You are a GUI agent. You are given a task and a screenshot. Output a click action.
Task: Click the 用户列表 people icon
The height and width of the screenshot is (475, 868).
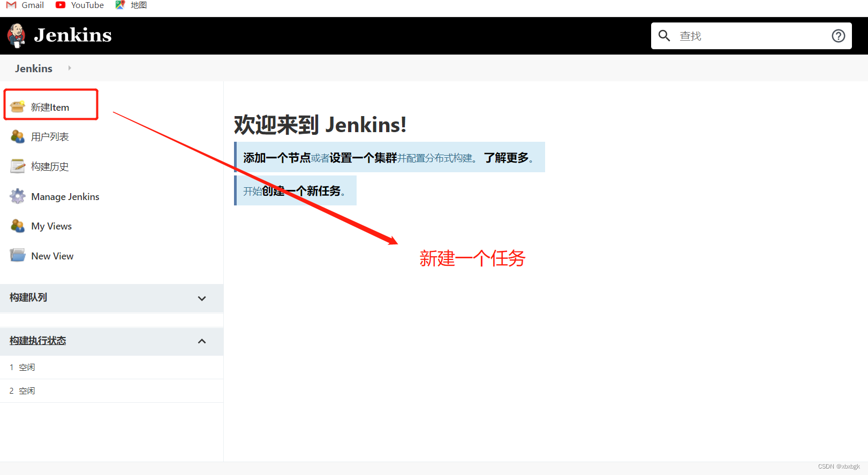click(x=18, y=137)
